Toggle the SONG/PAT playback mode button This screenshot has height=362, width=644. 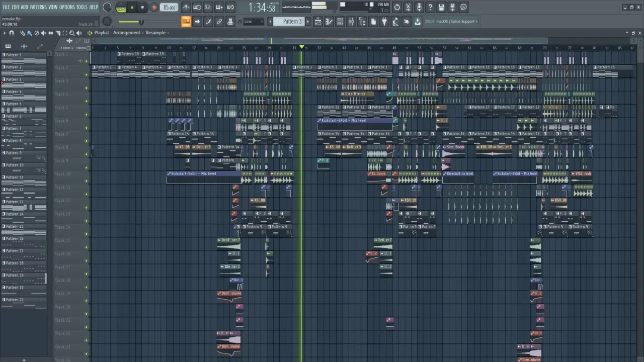coord(121,8)
